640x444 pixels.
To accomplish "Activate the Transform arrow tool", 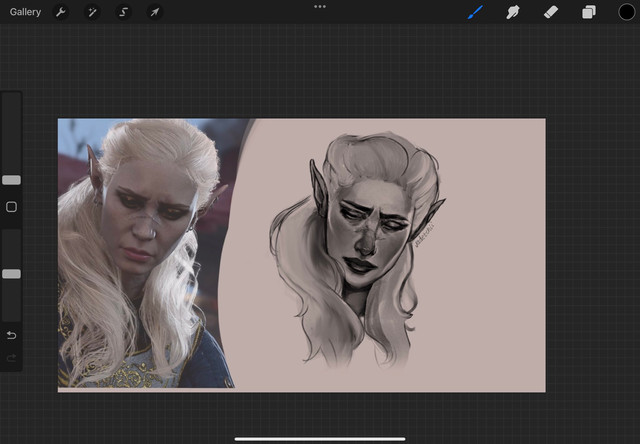I will [154, 12].
